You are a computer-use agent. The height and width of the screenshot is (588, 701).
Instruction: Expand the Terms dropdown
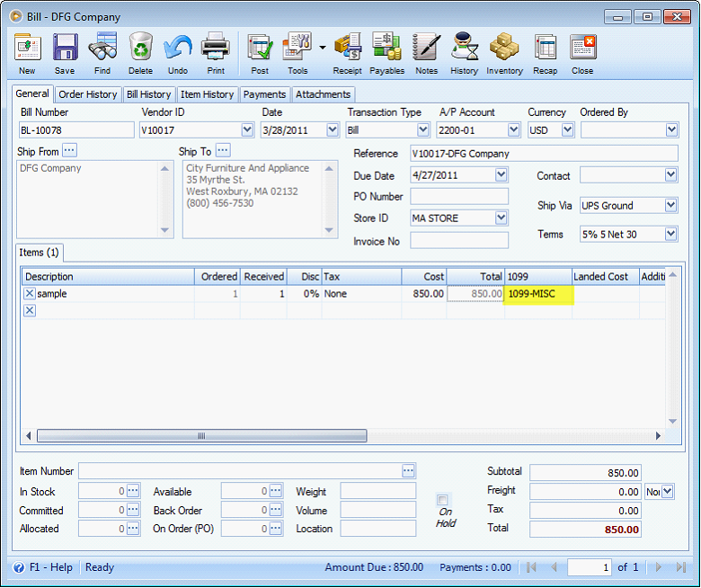[670, 234]
